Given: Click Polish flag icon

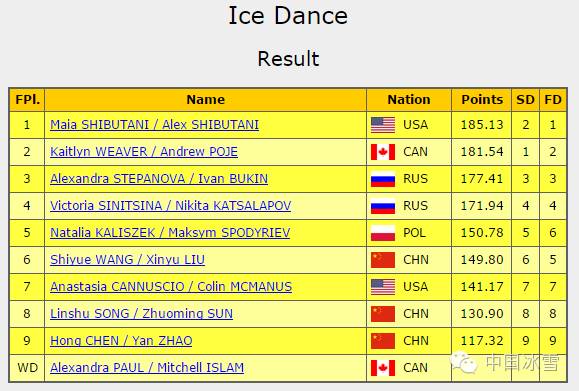Looking at the screenshot, I should click(383, 233).
